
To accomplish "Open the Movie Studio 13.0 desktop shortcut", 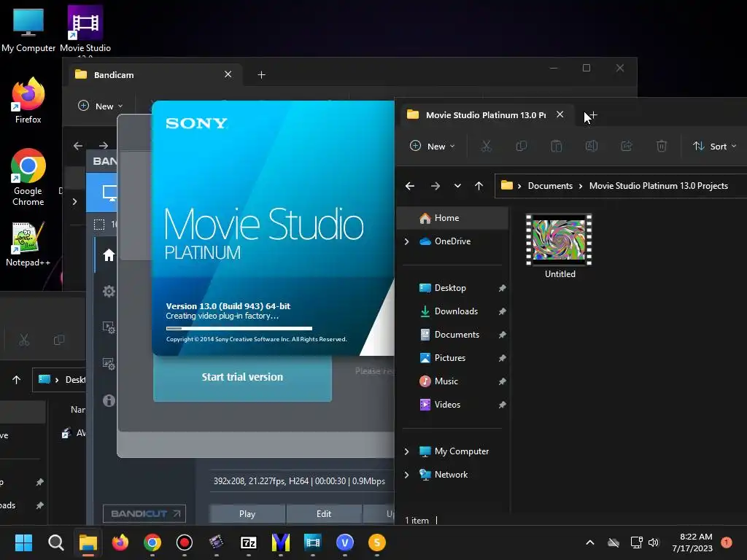I will click(85, 31).
